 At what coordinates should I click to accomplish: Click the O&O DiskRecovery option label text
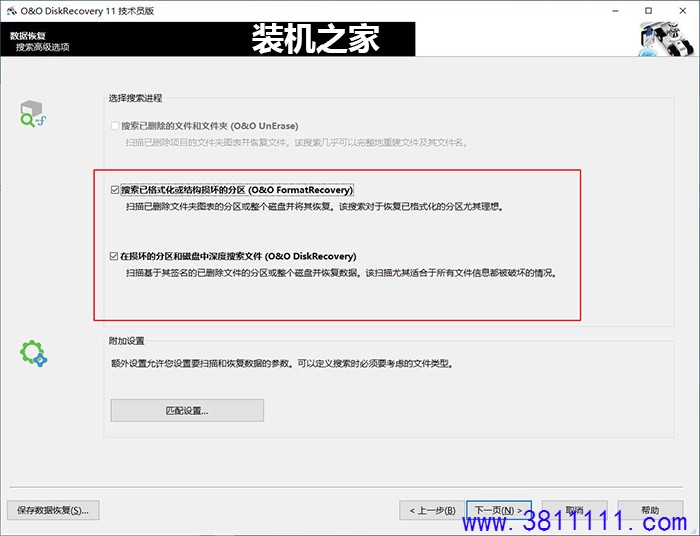pos(238,256)
